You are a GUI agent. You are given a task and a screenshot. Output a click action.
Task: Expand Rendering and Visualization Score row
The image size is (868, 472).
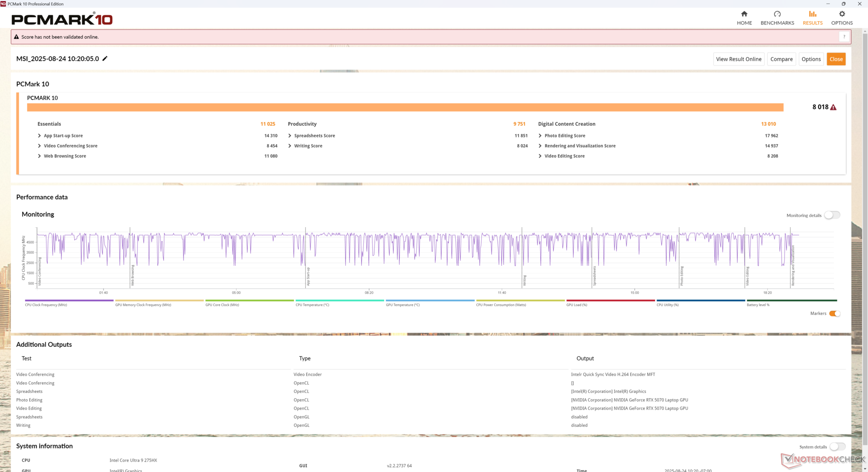pyautogui.click(x=540, y=146)
